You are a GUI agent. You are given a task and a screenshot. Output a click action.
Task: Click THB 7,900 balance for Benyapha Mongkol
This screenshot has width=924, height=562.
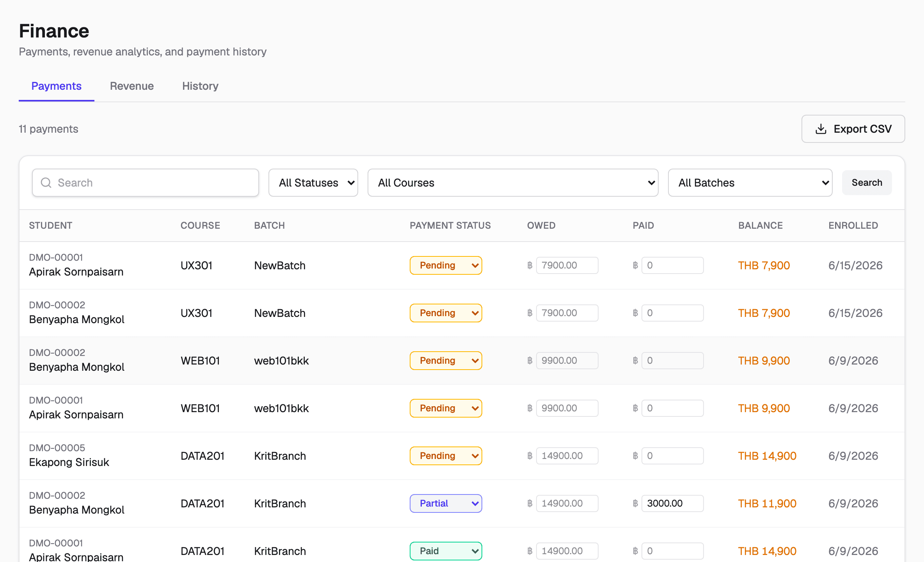[x=764, y=313]
